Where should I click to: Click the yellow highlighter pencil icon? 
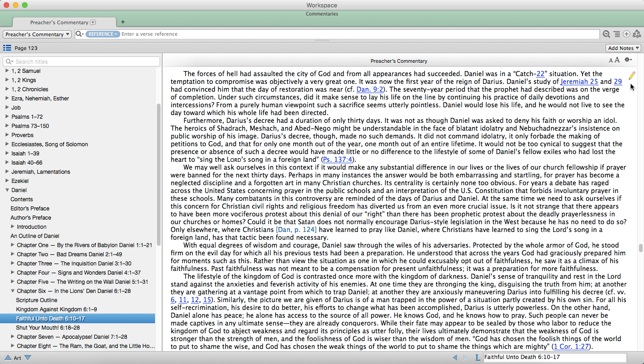[632, 76]
